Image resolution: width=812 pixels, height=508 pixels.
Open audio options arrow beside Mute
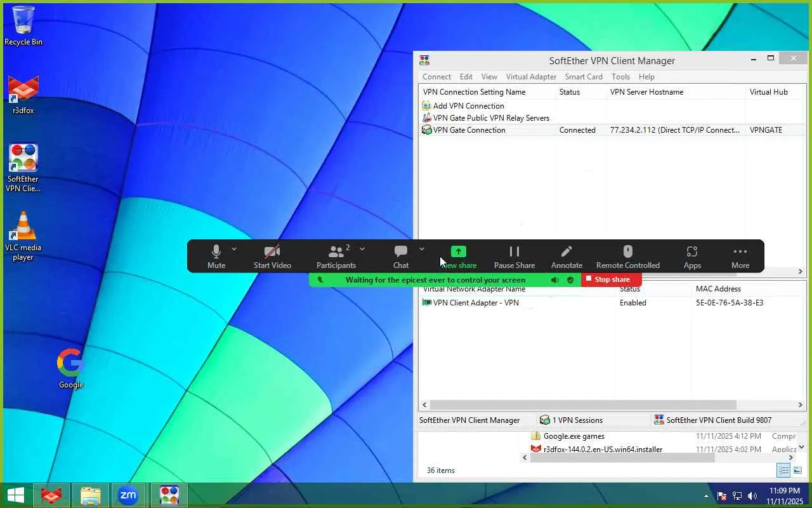(234, 249)
